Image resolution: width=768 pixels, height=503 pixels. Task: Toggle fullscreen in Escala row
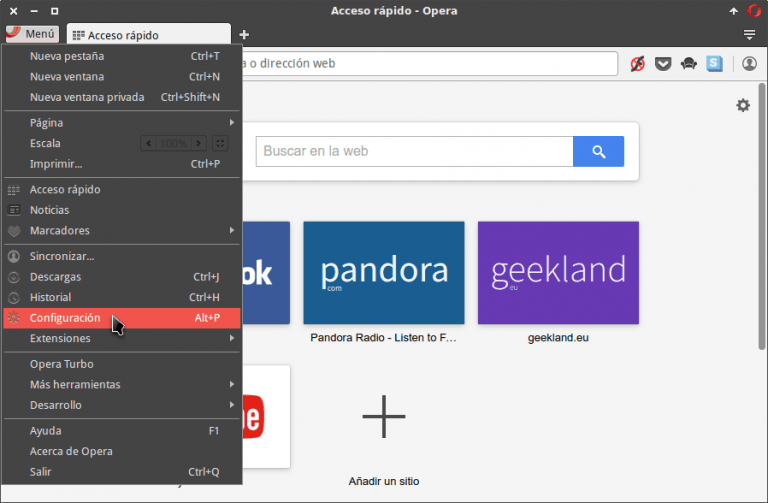[221, 143]
